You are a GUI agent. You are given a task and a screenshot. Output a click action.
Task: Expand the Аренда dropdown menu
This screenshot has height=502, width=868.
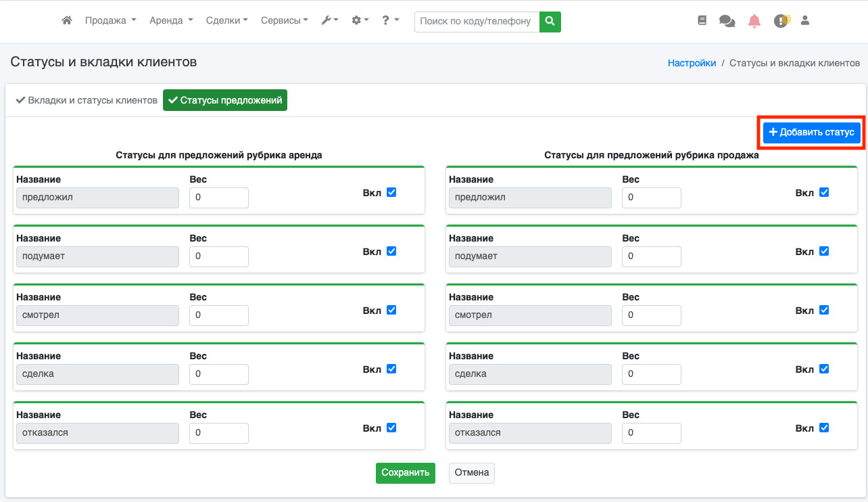click(x=171, y=21)
